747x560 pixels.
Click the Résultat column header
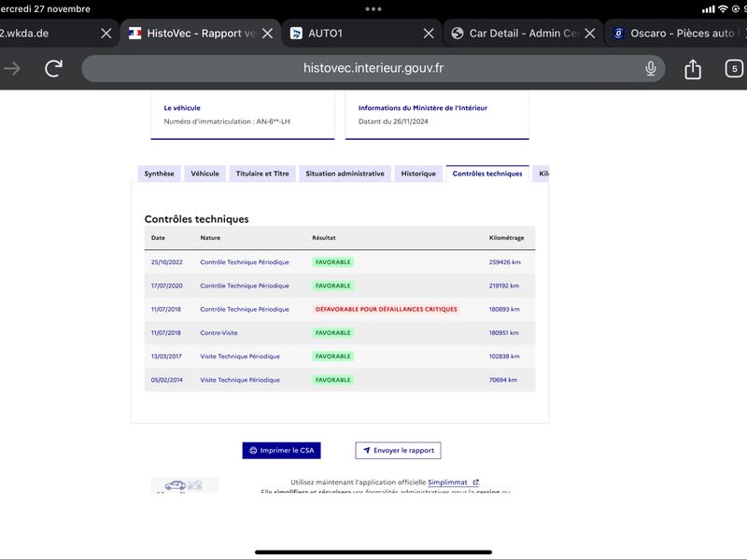click(324, 238)
